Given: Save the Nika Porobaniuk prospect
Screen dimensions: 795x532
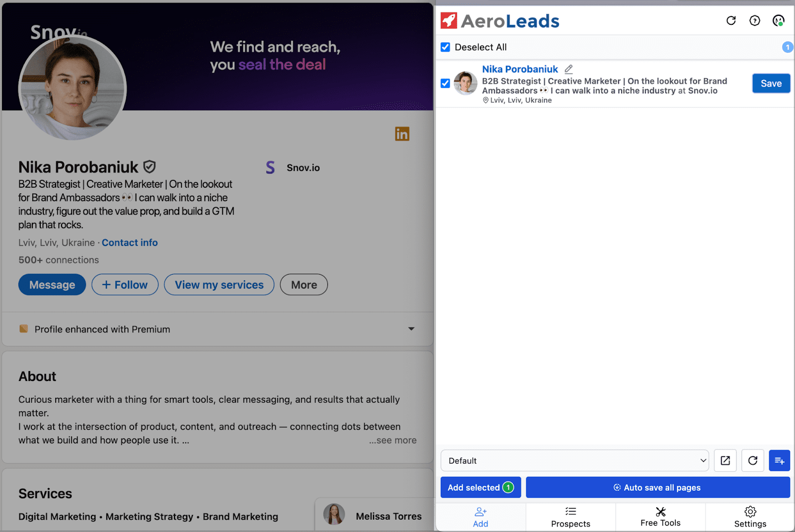Looking at the screenshot, I should 771,83.
